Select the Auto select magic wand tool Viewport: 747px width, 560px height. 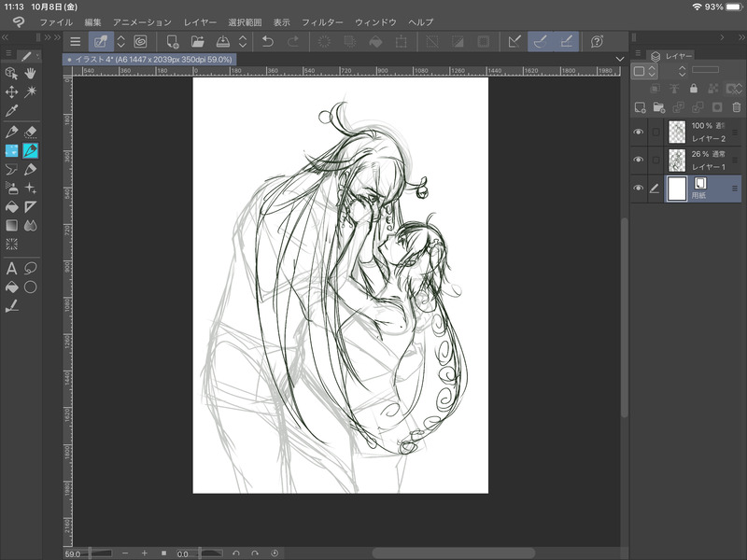[31, 91]
